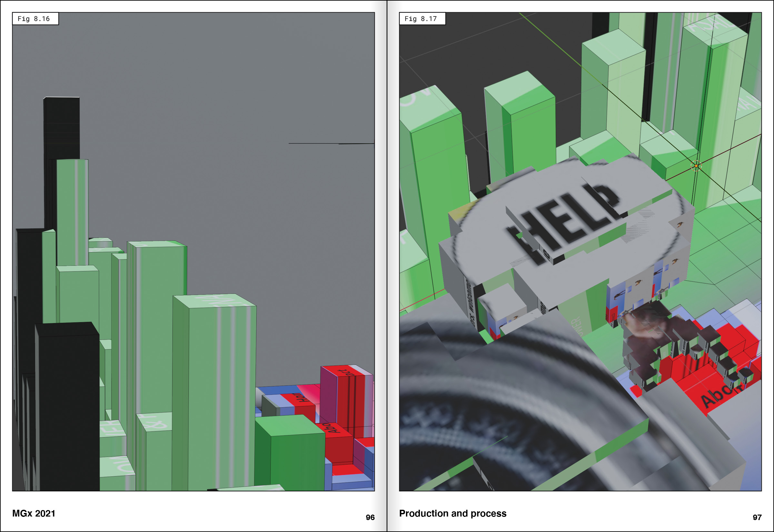
Task: Select the "Production and process" footer text
Action: 453,513
